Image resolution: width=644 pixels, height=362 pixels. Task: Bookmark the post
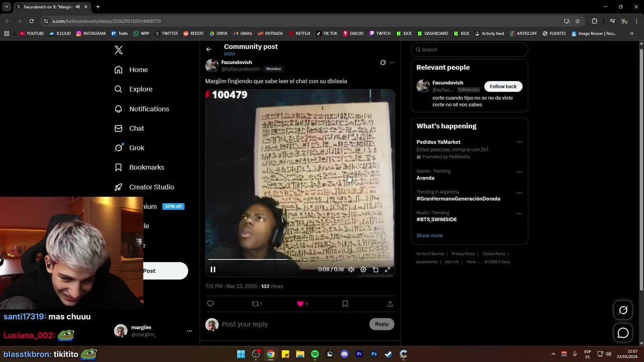pos(345,304)
